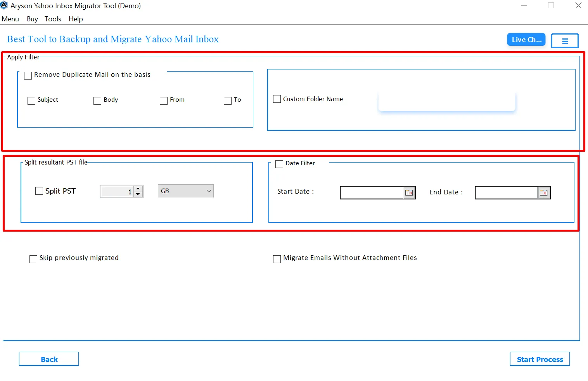Click the Start Process button
The height and width of the screenshot is (381, 588).
[540, 359]
